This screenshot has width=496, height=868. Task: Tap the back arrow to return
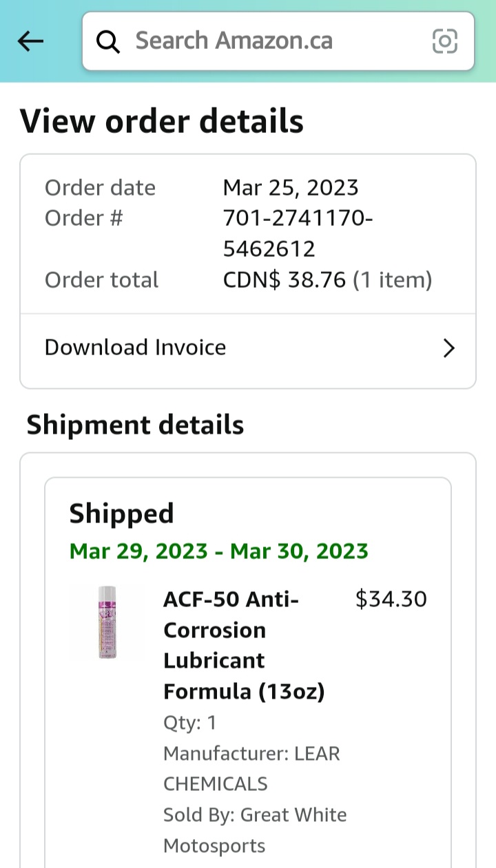point(30,41)
